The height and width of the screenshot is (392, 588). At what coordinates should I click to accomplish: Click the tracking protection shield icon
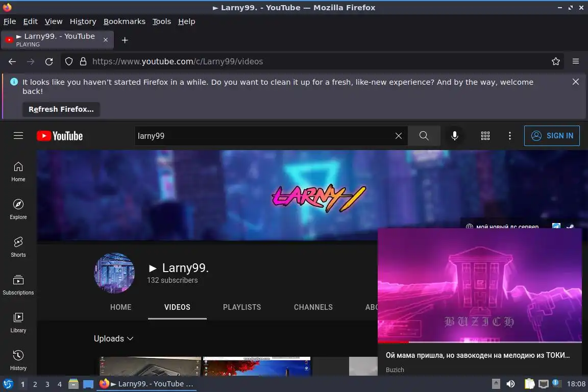tap(69, 62)
